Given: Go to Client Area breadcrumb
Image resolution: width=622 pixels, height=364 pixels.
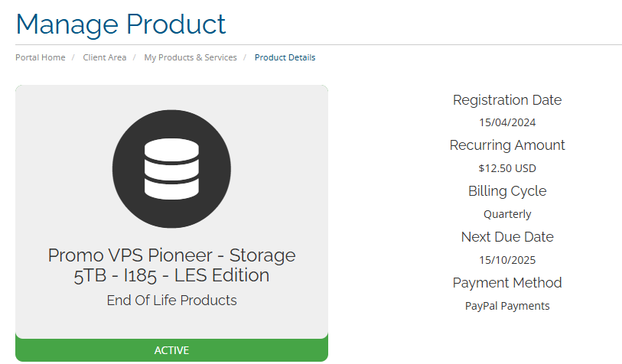Looking at the screenshot, I should (105, 57).
